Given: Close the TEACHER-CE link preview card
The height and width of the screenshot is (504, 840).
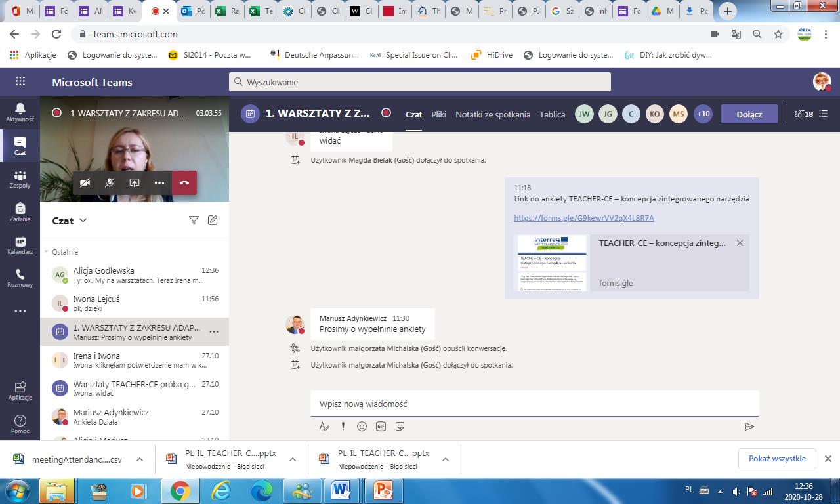Looking at the screenshot, I should point(740,243).
